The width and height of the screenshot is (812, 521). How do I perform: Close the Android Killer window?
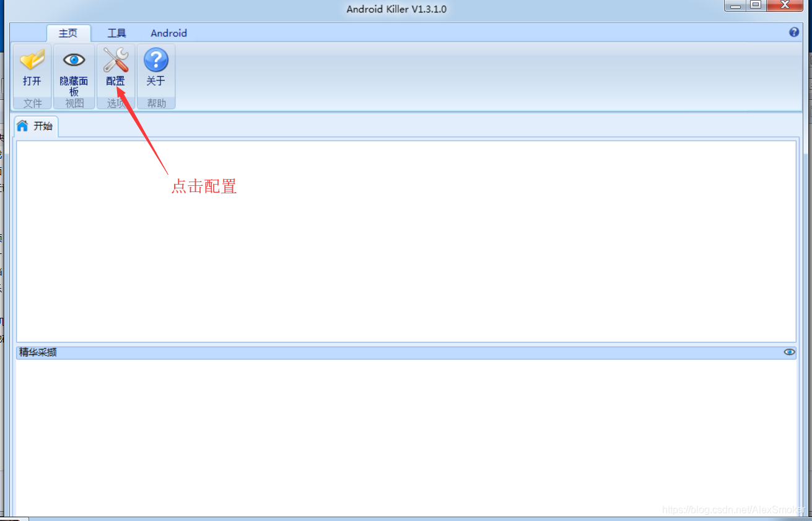point(784,6)
